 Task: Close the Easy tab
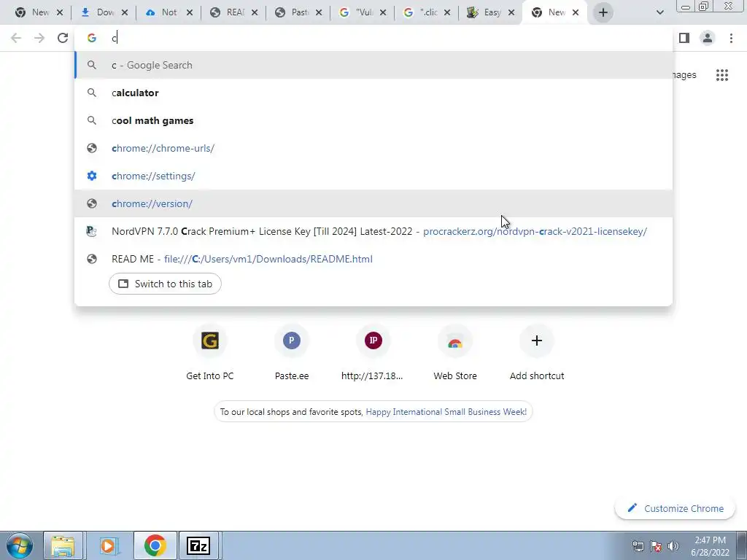511,12
